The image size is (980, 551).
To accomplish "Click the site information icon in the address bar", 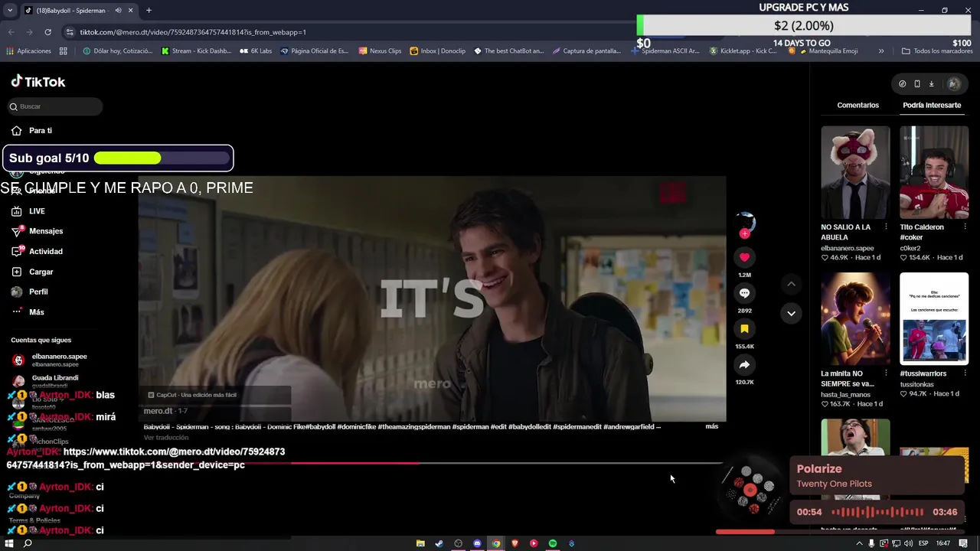I will click(x=70, y=32).
